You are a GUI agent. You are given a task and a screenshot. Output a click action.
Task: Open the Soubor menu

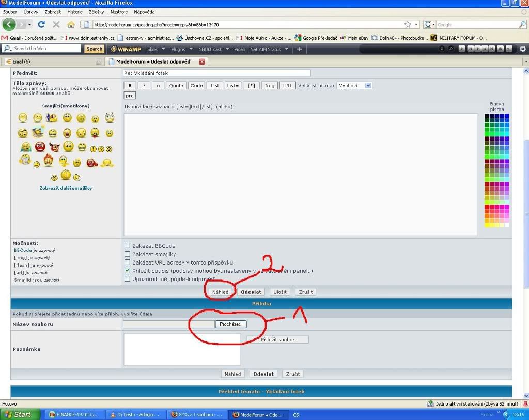[10, 12]
